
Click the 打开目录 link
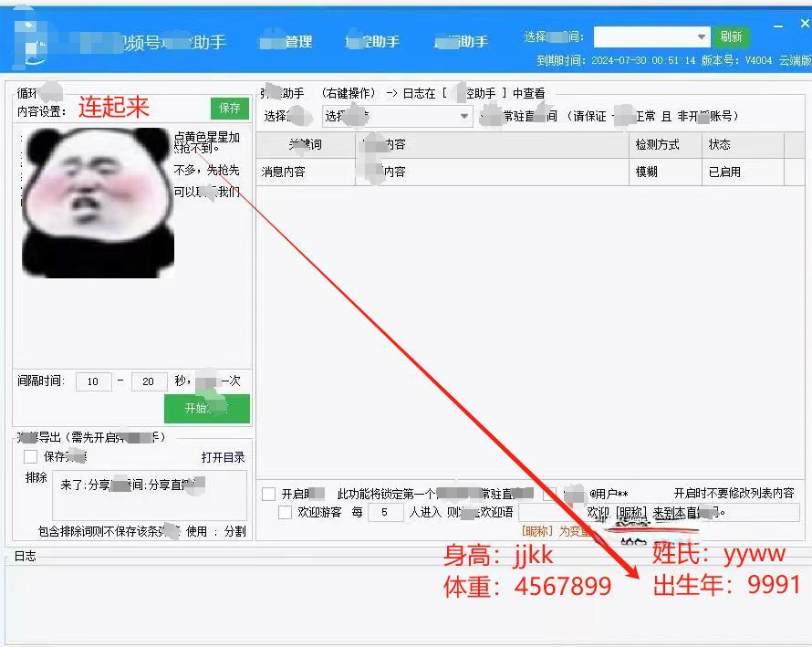223,457
